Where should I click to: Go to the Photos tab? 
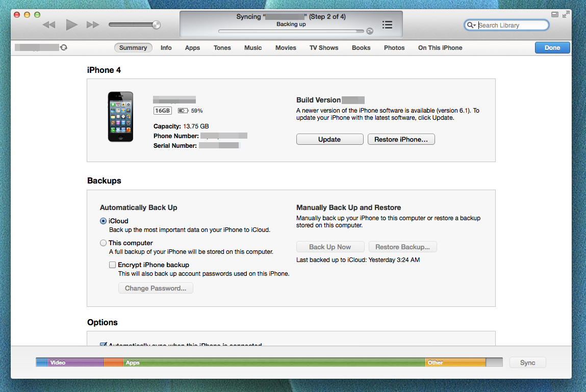coord(394,48)
